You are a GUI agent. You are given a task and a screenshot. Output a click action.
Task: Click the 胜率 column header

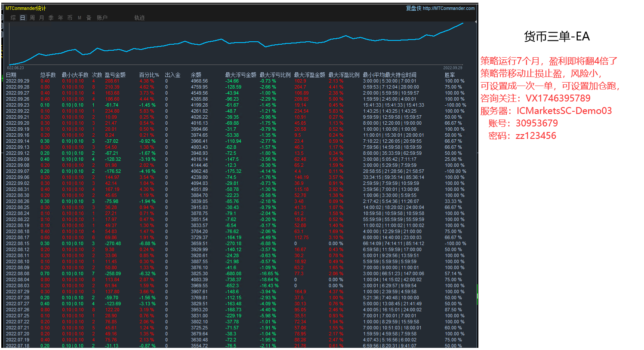[x=450, y=75]
